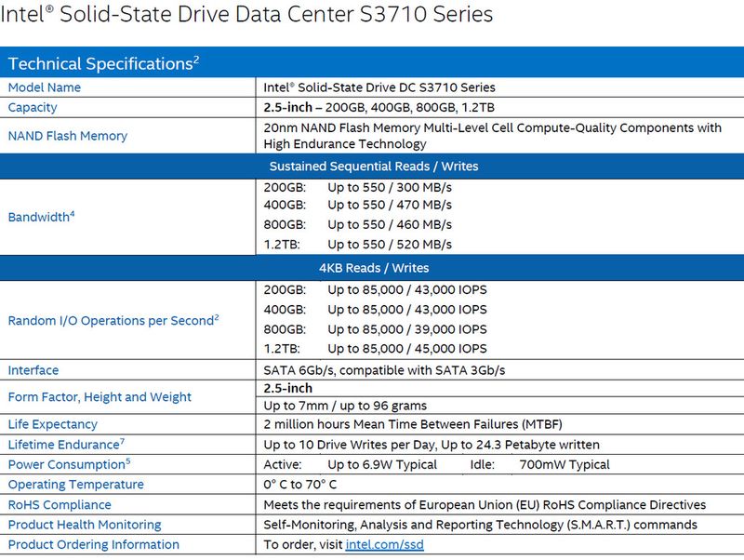Select '700mW Typical' idle power value
This screenshot has height=560, width=744.
coord(565,464)
